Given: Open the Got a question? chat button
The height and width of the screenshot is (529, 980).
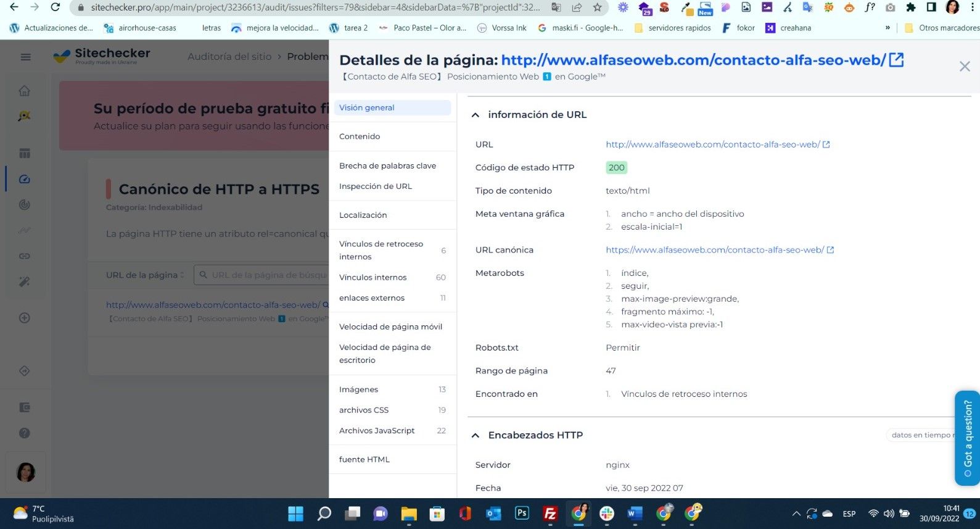Looking at the screenshot, I should pos(967,438).
